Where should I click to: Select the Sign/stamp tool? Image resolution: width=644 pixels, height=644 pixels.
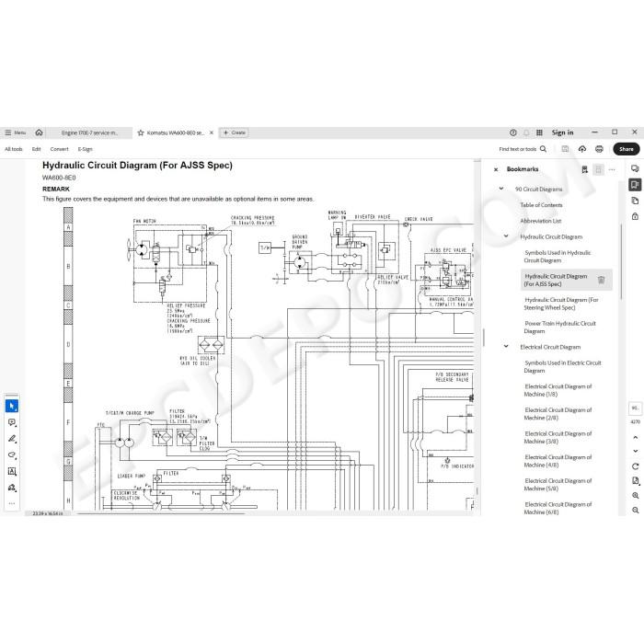pos(11,488)
